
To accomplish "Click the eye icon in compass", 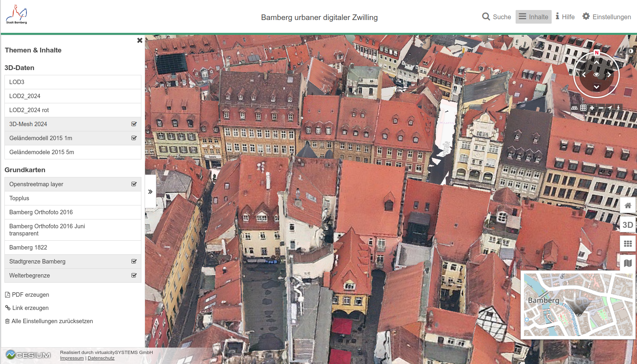I will click(596, 74).
